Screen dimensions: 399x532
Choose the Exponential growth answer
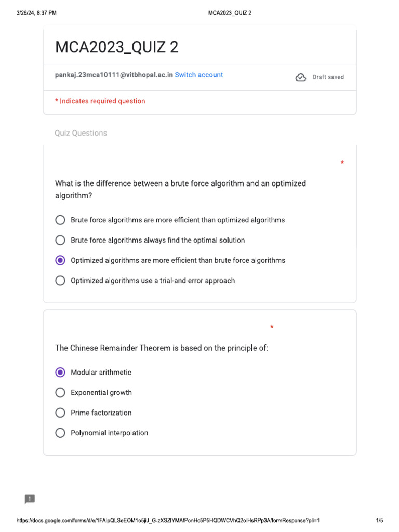click(x=60, y=392)
